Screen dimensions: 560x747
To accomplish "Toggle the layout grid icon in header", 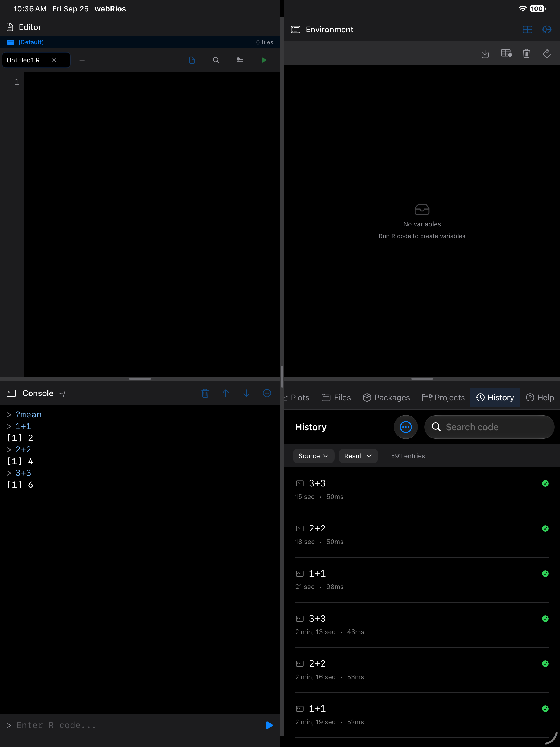I will pos(527,29).
